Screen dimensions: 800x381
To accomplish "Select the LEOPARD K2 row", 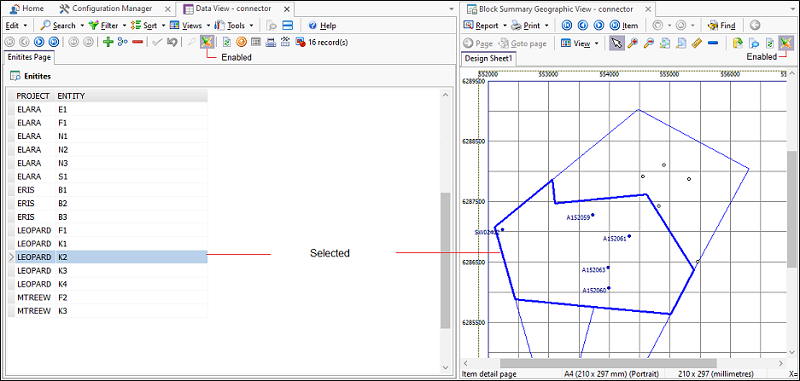I will pos(111,257).
